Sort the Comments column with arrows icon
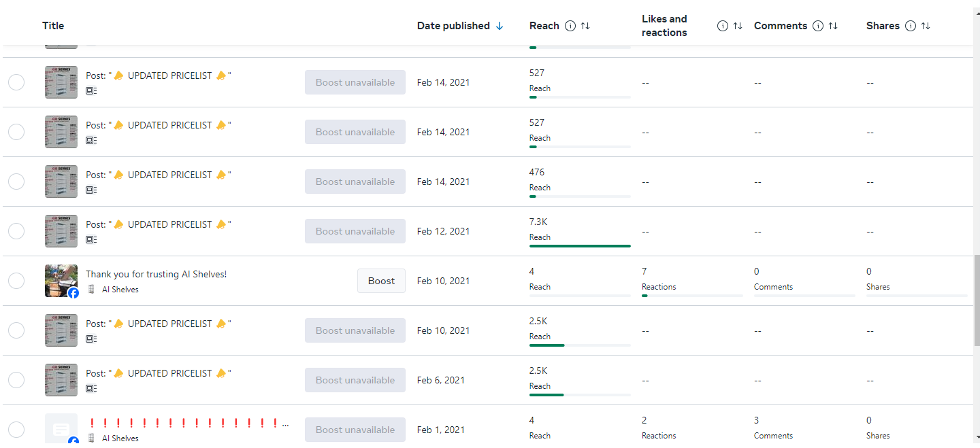This screenshot has height=448, width=980. point(833,26)
